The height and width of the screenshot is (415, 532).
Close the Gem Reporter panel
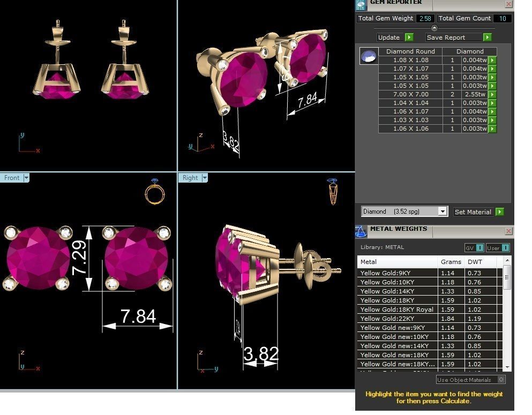tap(508, 4)
